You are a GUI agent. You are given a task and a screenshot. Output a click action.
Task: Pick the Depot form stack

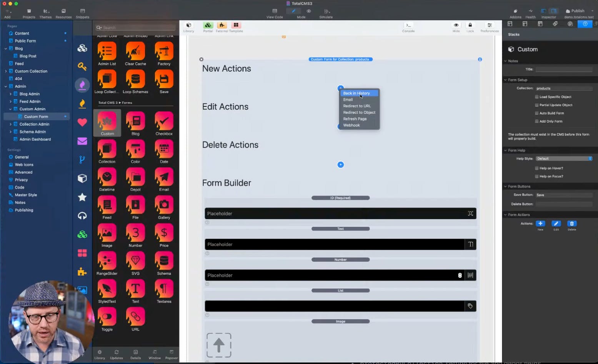pos(135,177)
